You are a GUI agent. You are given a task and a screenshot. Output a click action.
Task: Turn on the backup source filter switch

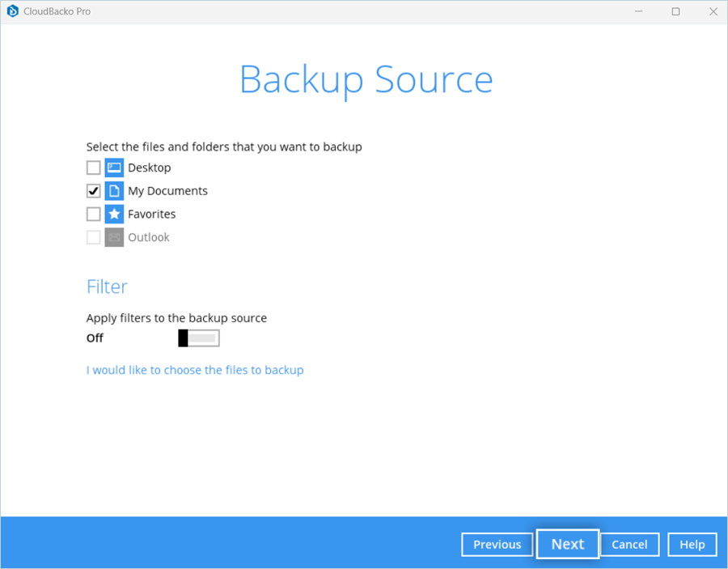[198, 338]
